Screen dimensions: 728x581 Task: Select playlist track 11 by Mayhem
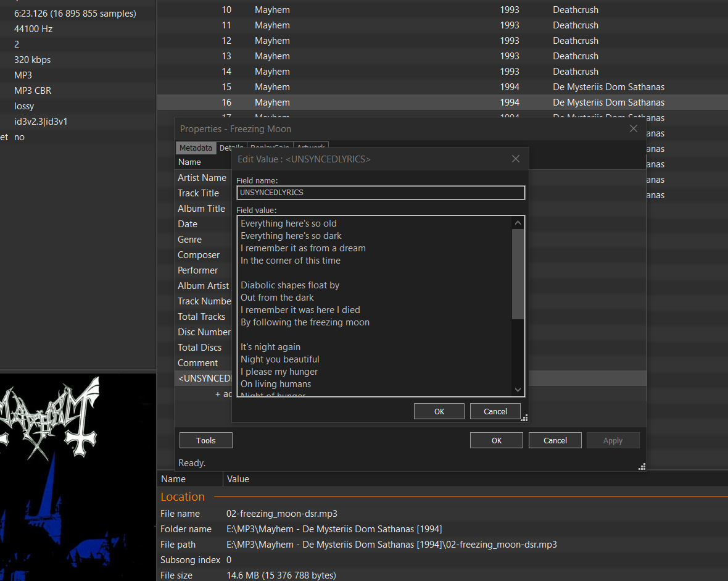point(442,25)
